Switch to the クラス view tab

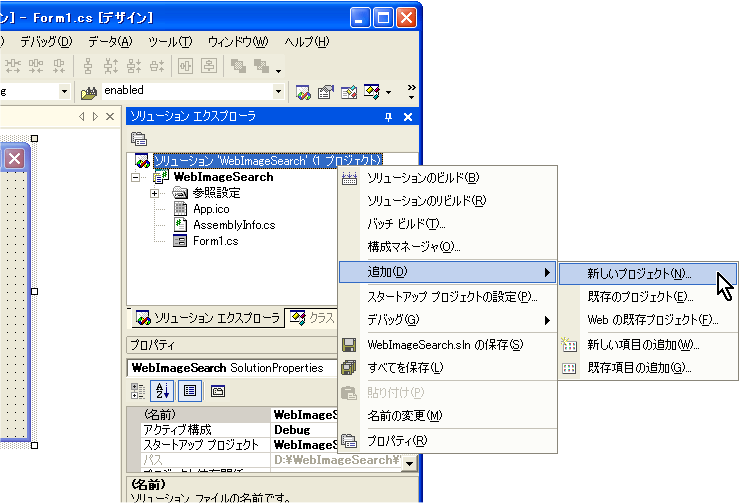click(x=312, y=318)
